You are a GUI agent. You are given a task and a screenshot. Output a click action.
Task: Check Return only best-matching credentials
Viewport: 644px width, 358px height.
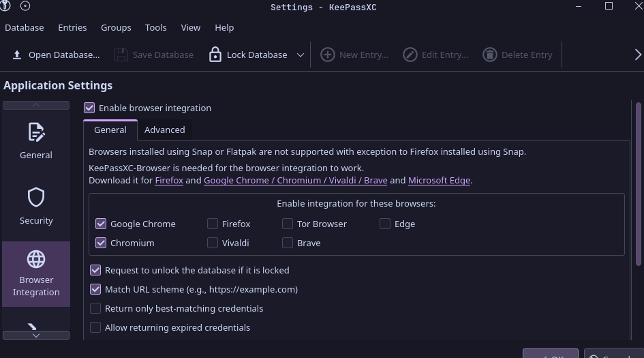pyautogui.click(x=95, y=309)
